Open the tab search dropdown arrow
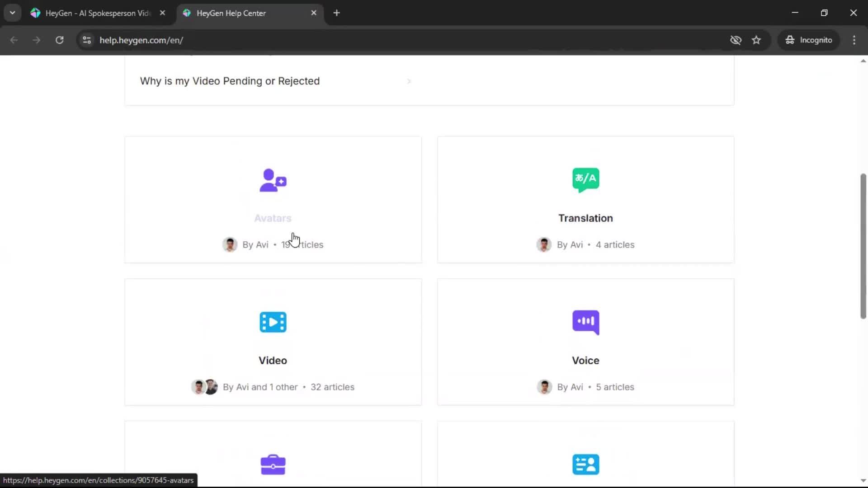 click(12, 13)
